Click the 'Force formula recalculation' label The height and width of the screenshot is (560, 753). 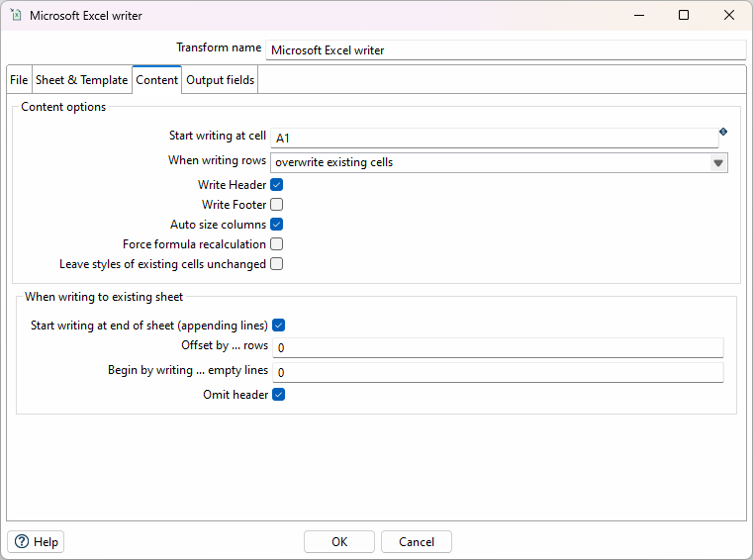click(x=194, y=244)
